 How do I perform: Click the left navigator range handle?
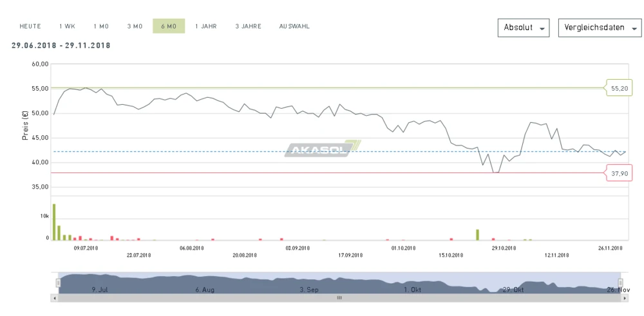58,283
